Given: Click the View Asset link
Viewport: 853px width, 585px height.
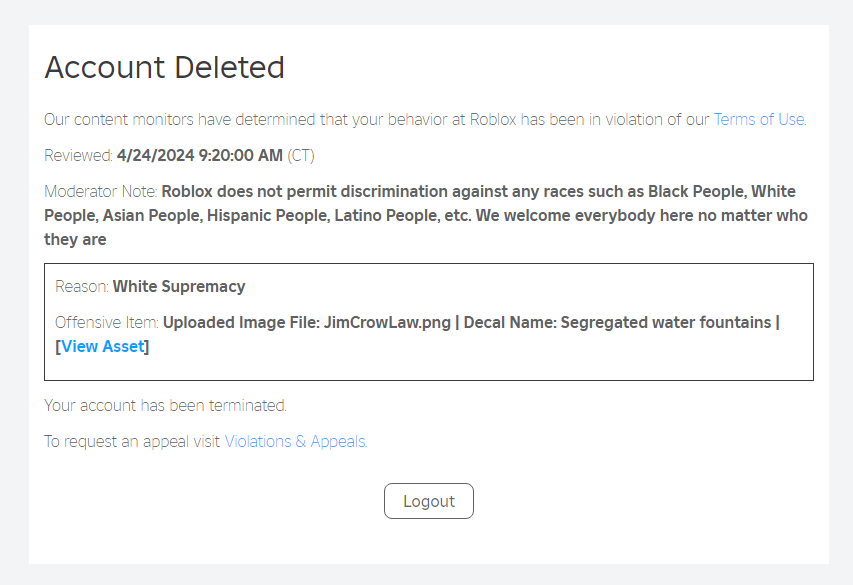Looking at the screenshot, I should (x=104, y=346).
